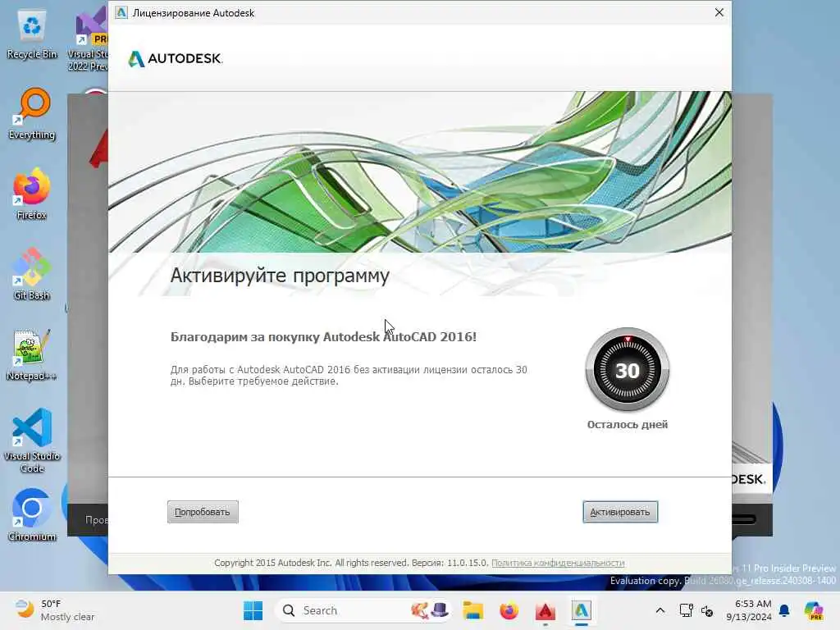Click the Autodesk icon in dialog title bar
840x630 pixels.
point(121,12)
